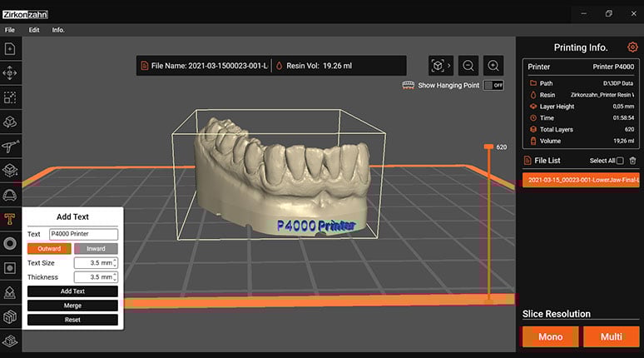Screen dimensions: 644x358
Task: Click the zoom in magnifier
Action: (493, 66)
